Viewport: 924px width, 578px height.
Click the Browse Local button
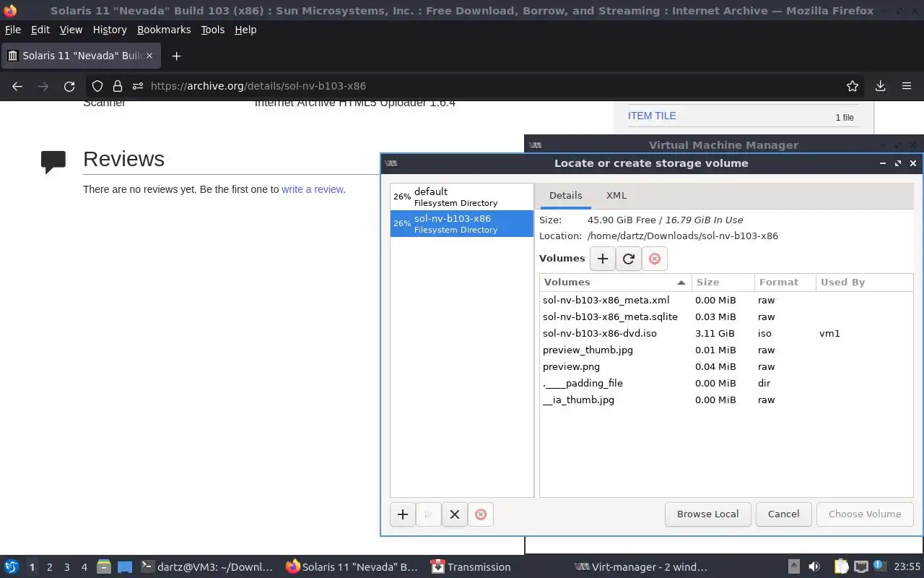tap(707, 514)
